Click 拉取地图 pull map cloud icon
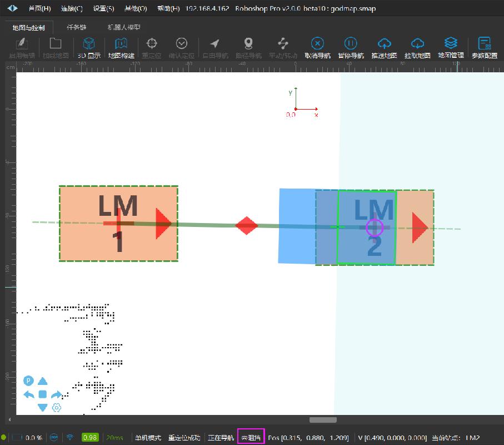The width and height of the screenshot is (504, 445). tap(418, 44)
